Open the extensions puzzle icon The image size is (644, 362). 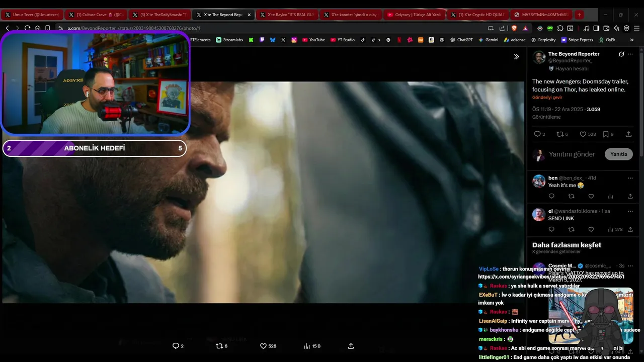coord(560,28)
